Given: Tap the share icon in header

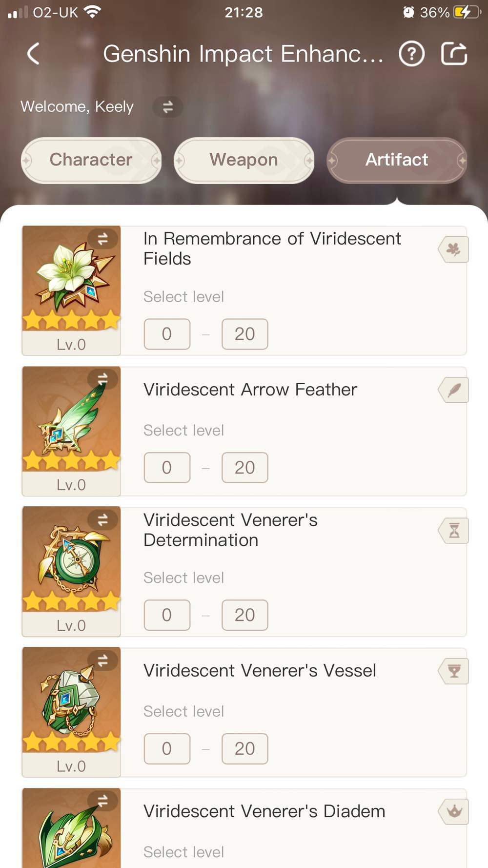Looking at the screenshot, I should click(454, 54).
